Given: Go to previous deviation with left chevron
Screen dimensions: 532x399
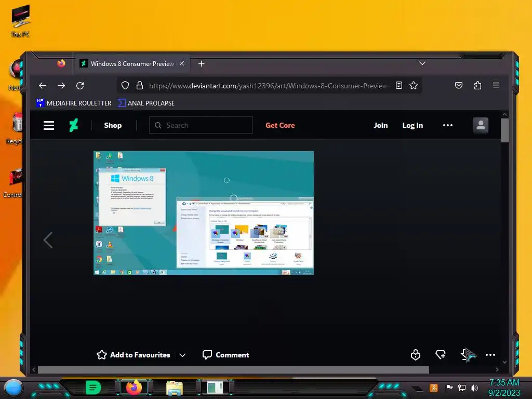Looking at the screenshot, I should tap(48, 240).
